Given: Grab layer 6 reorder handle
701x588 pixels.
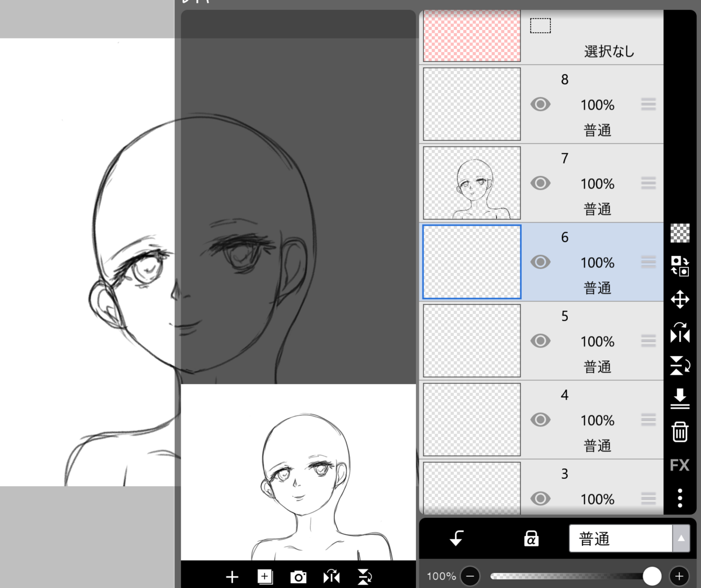Looking at the screenshot, I should point(648,262).
